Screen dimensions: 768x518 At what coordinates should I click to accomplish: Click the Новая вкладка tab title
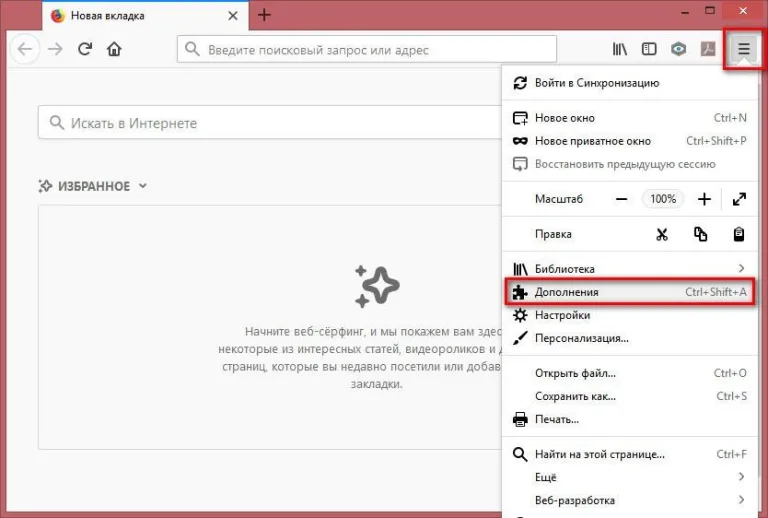[x=108, y=16]
